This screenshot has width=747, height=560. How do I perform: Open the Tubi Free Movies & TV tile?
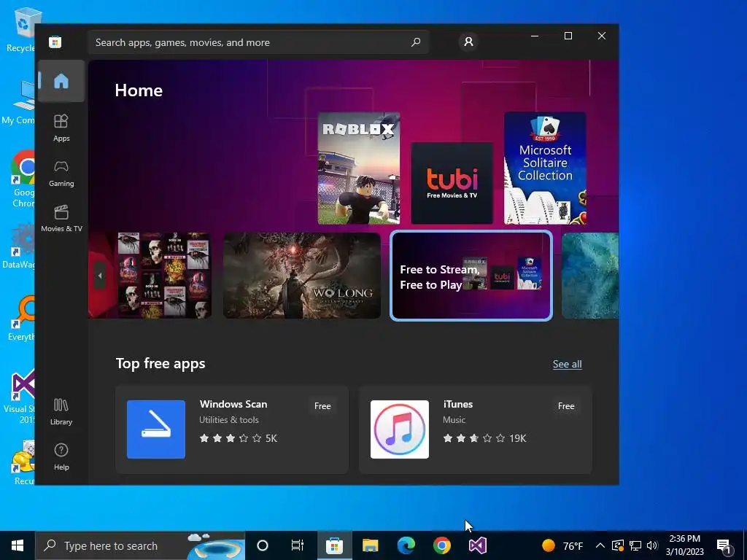(452, 183)
